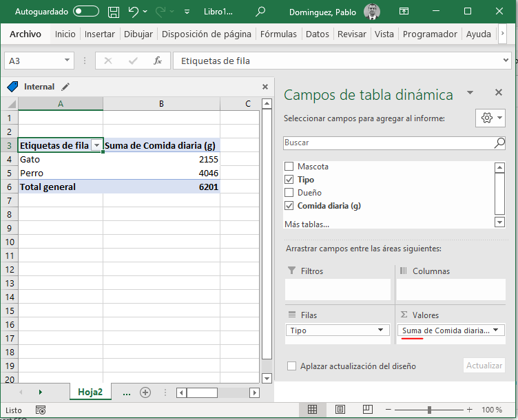Screen dimensions: 518x420
Task: Close the Internal sensitivity bar
Action: pyautogui.click(x=265, y=87)
